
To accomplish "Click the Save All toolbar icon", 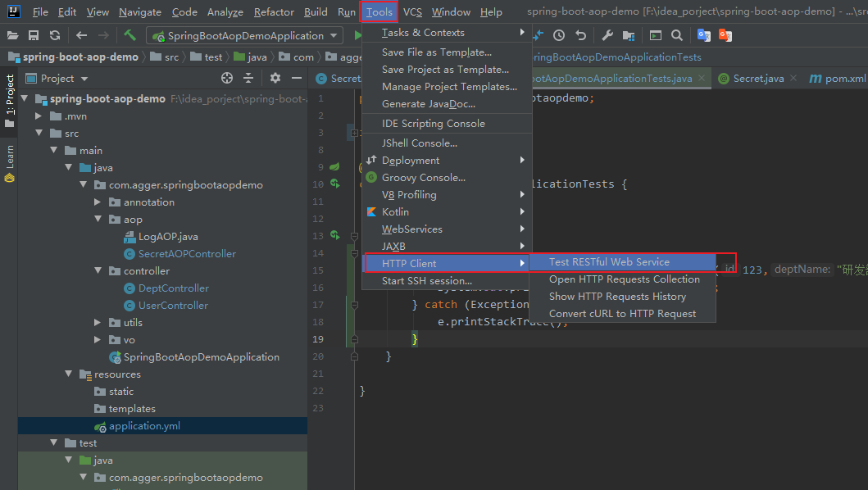I will [34, 35].
